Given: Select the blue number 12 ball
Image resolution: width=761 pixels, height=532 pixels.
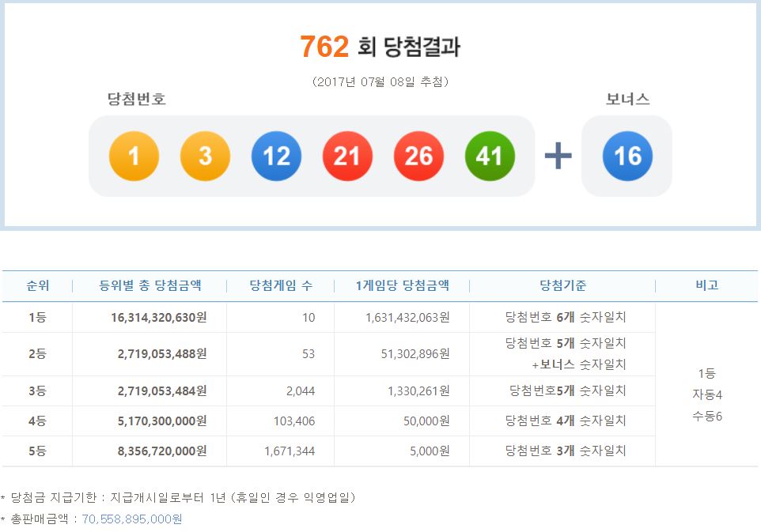Looking at the screenshot, I should [276, 156].
